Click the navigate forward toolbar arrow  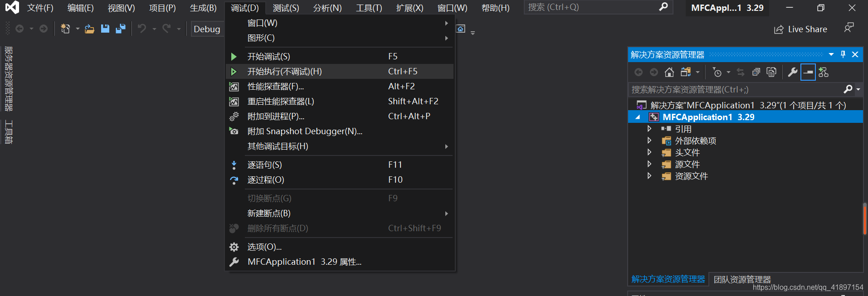[x=44, y=29]
